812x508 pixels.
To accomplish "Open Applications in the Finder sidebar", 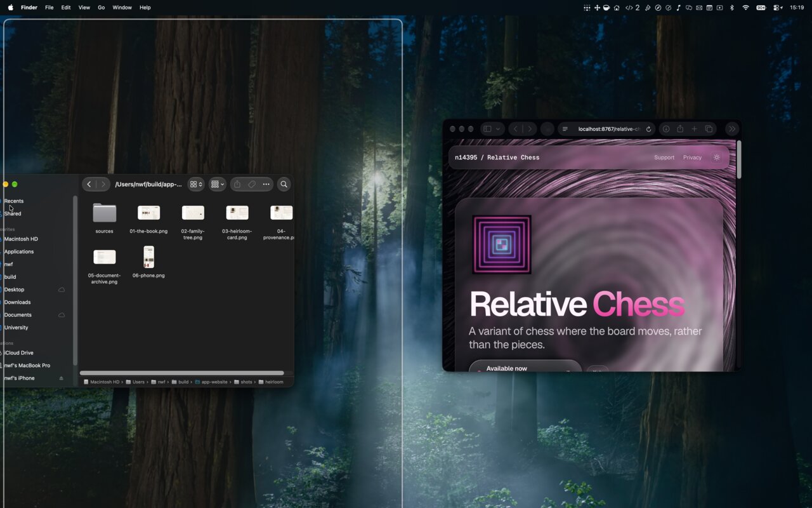I will coord(19,251).
